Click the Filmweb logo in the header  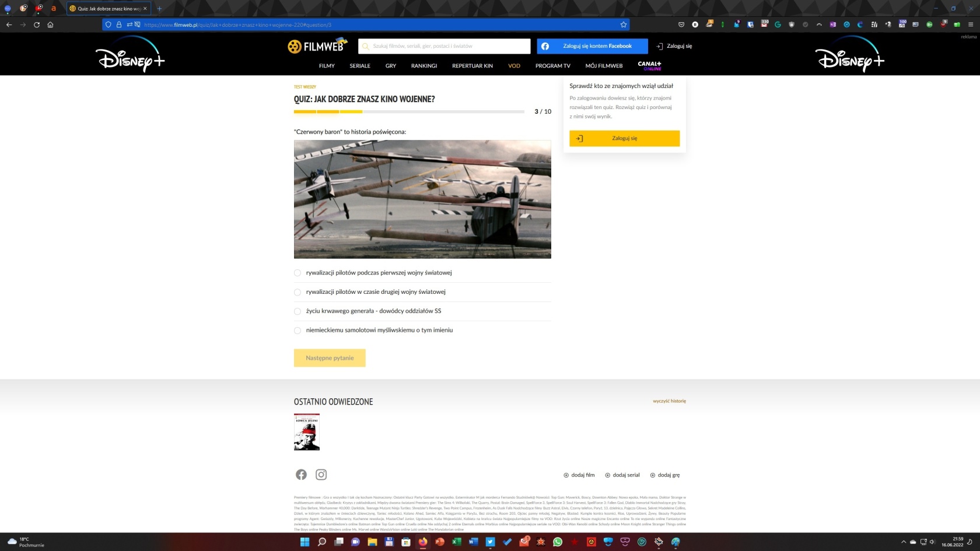coord(317,46)
